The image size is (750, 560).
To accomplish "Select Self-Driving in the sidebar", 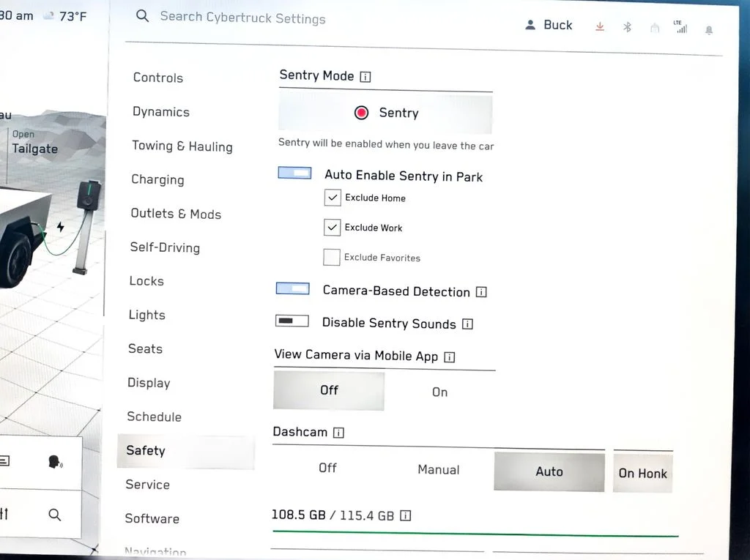I will point(165,247).
